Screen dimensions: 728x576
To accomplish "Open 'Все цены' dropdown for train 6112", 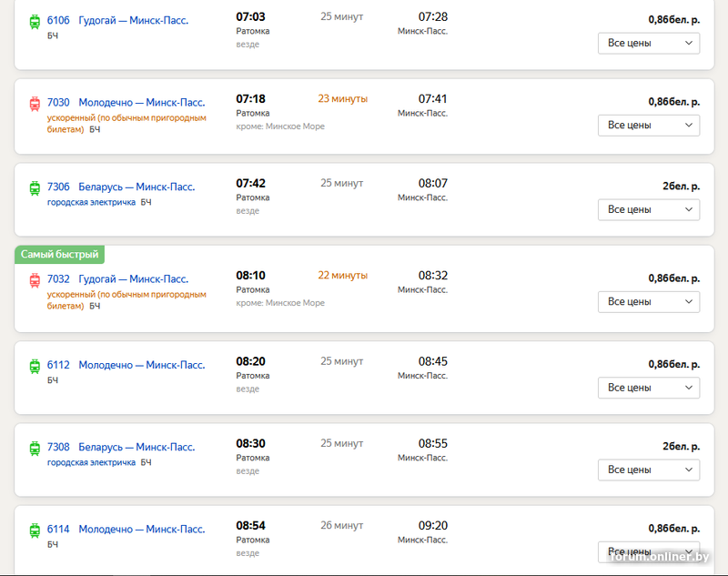I will click(648, 388).
